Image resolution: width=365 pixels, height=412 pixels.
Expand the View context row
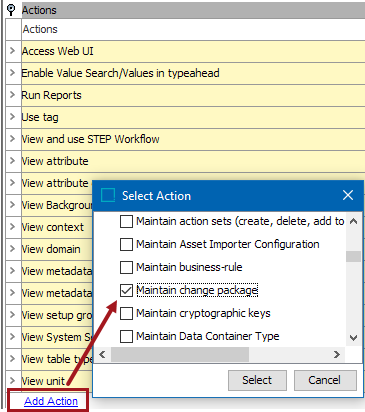(12, 227)
